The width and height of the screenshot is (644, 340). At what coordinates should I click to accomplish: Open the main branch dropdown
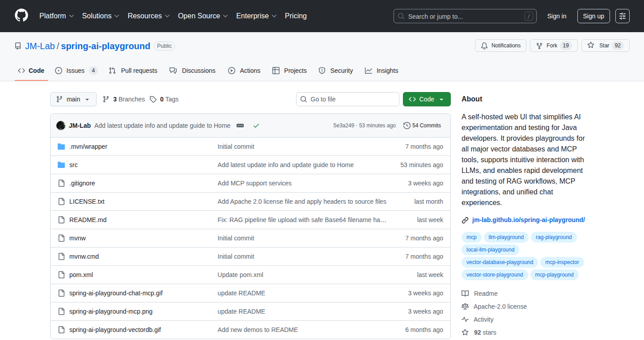coord(73,99)
